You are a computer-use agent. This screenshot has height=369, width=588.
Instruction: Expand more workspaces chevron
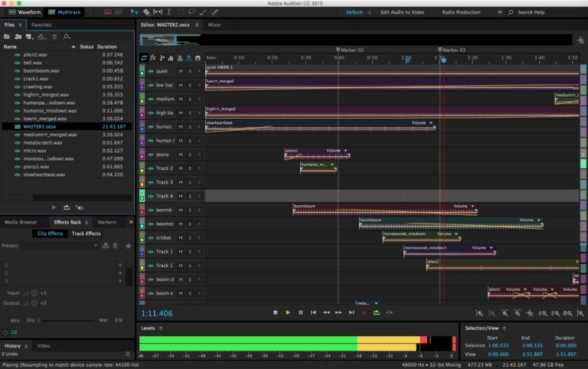click(499, 12)
